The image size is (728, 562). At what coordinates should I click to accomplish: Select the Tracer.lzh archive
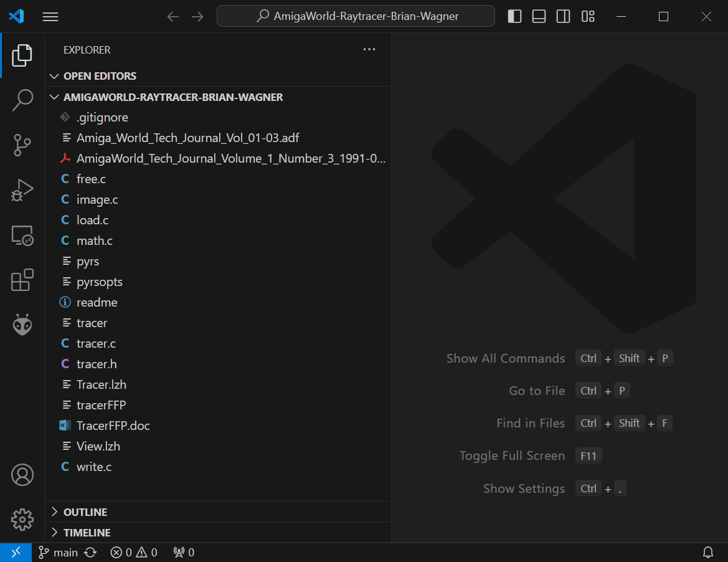pos(217,384)
